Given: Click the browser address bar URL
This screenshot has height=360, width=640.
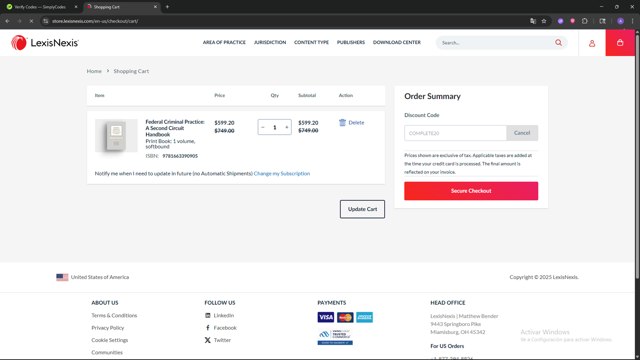Looking at the screenshot, I should point(95,21).
